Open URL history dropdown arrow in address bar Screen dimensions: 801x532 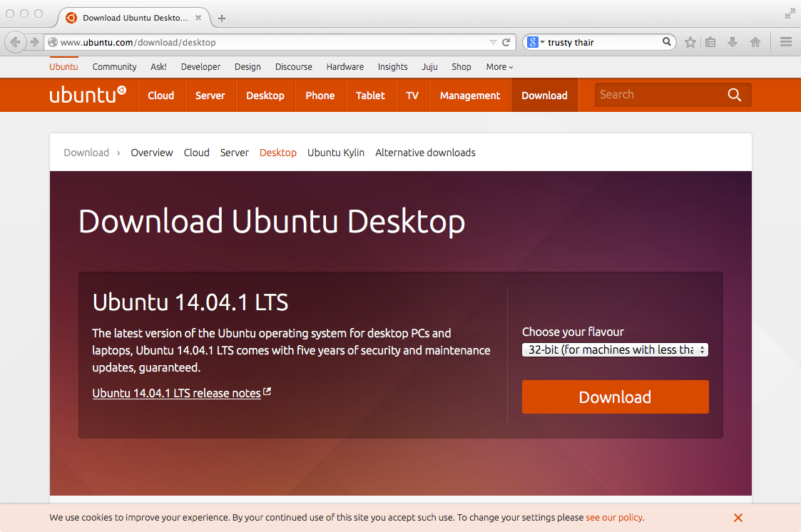pos(493,42)
